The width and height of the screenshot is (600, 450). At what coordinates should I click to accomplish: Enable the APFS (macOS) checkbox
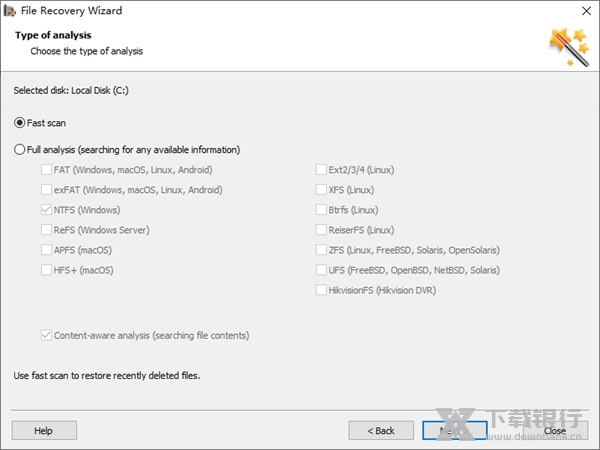click(x=47, y=250)
